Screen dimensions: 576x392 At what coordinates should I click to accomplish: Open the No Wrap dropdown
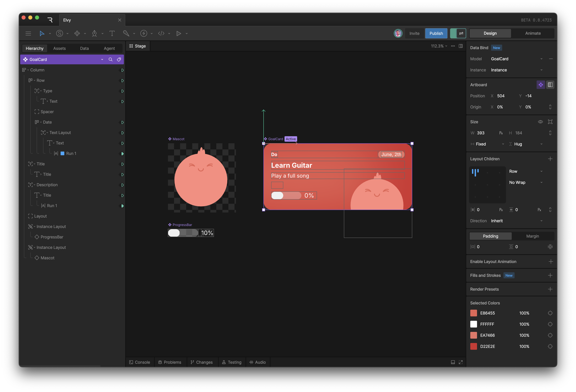(526, 183)
